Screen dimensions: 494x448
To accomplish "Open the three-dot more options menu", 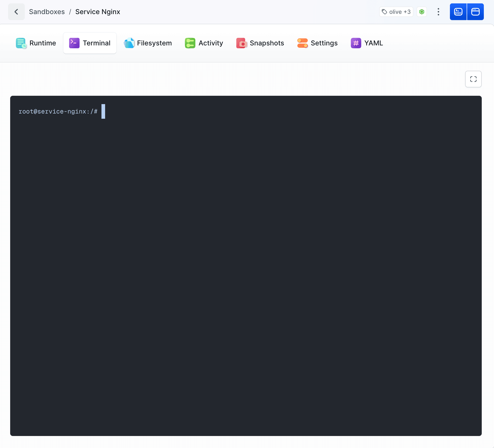I will 438,12.
